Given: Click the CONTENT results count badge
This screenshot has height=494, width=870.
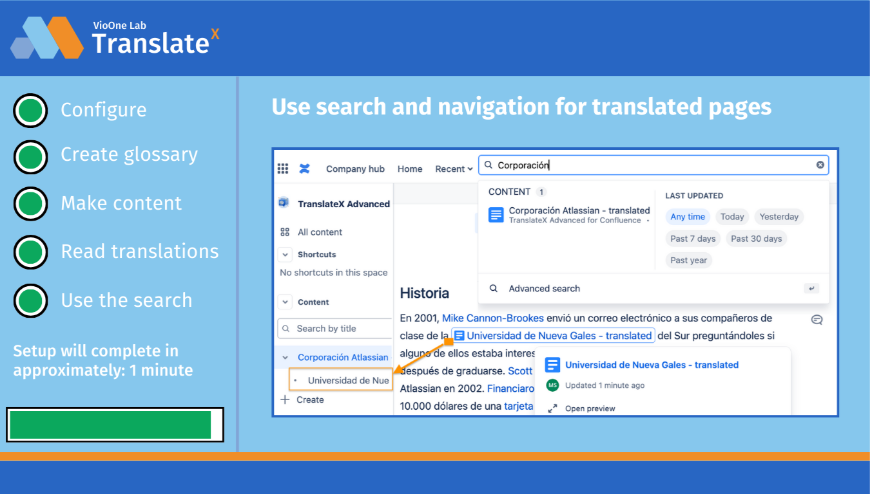Looking at the screenshot, I should tap(541, 192).
